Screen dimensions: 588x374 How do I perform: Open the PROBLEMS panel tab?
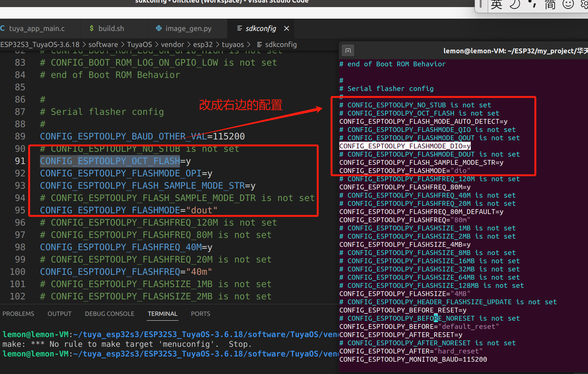(x=18, y=314)
